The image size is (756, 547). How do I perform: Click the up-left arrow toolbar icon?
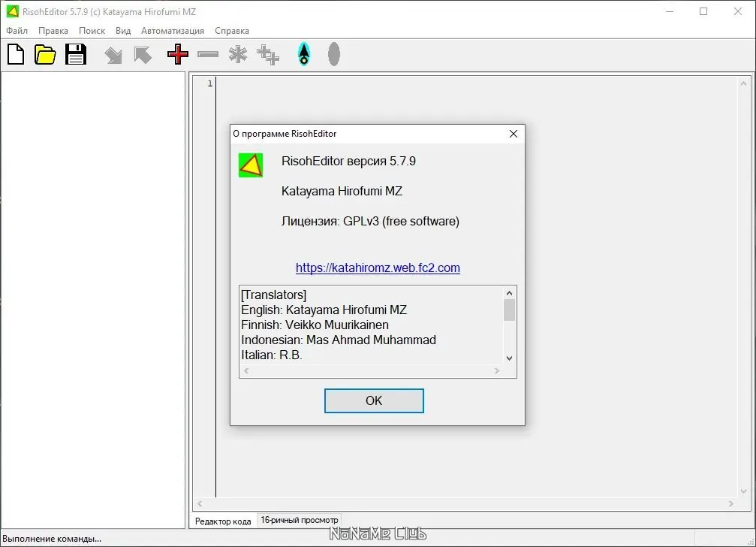click(143, 55)
